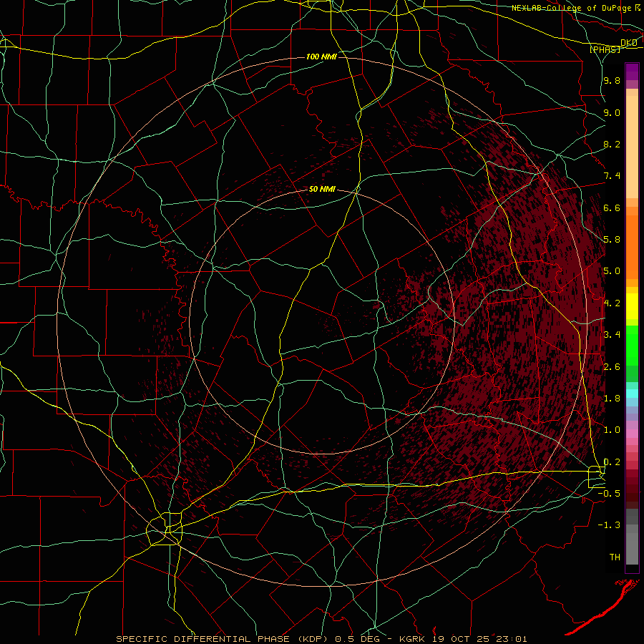Image resolution: width=644 pixels, height=644 pixels.
Task: Click the '50 NMI' range ring label
Action: pos(322,190)
